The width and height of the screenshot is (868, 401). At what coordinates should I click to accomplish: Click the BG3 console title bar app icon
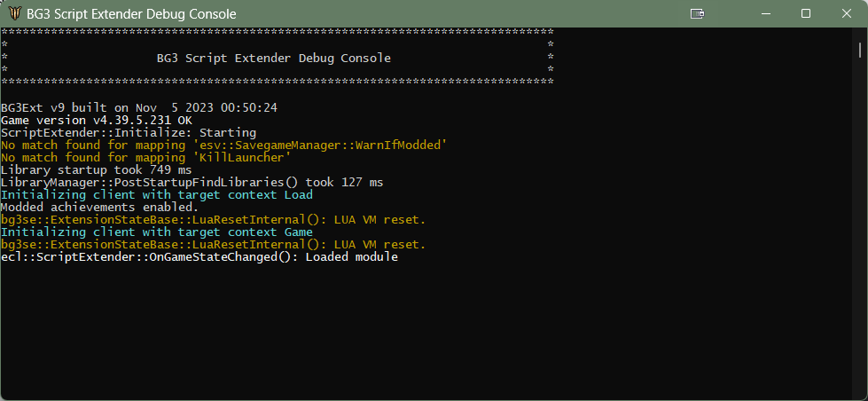(x=14, y=14)
